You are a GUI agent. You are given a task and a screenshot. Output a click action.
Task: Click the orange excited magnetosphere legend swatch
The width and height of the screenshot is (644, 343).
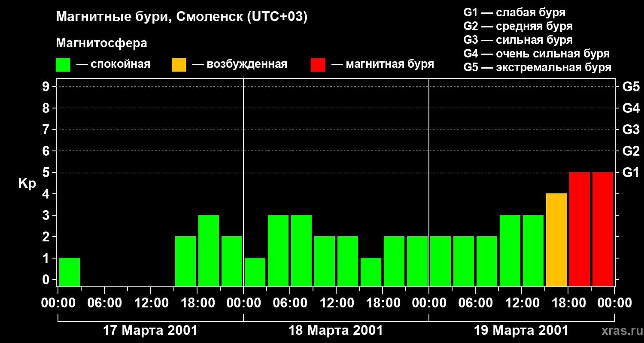[179, 65]
